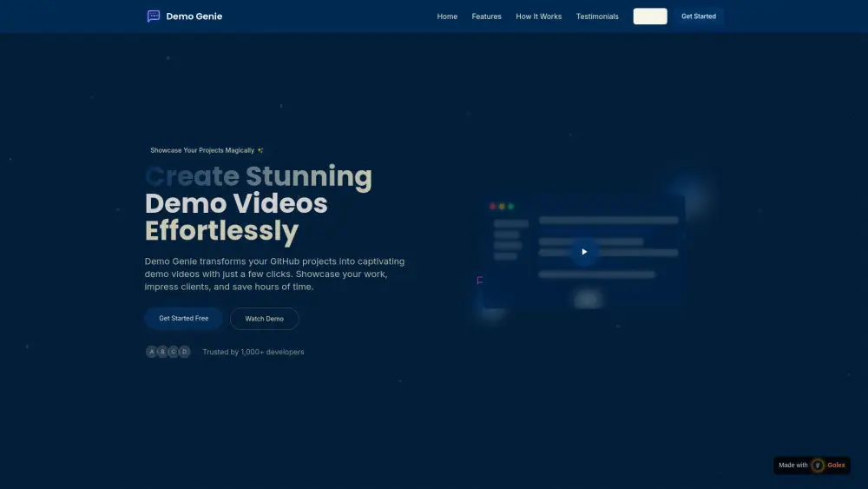Click the Demo Genie chat bubble logo icon
The width and height of the screenshot is (868, 489).
(154, 17)
